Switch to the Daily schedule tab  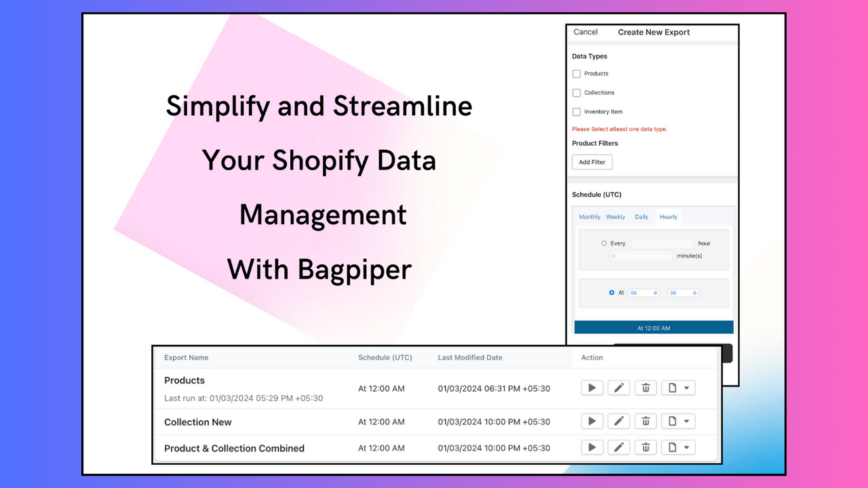coord(642,217)
